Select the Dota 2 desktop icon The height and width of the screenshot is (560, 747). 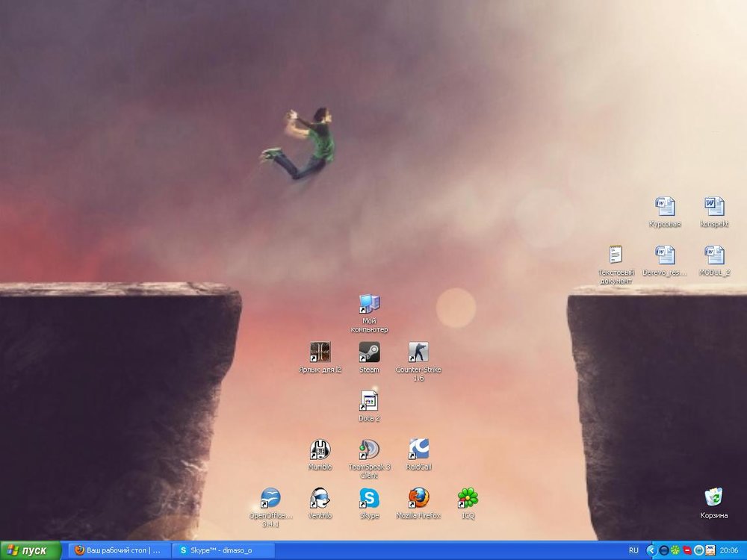pyautogui.click(x=369, y=401)
